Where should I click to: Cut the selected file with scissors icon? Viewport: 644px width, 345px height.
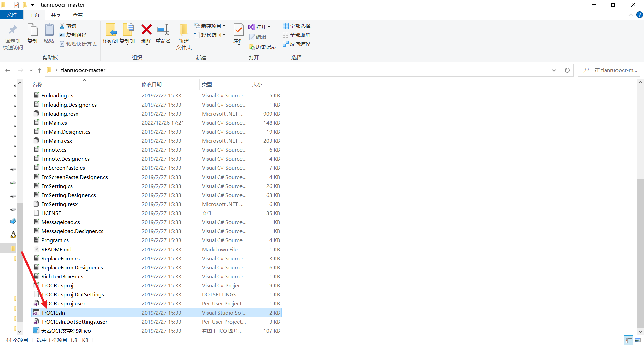tap(68, 26)
